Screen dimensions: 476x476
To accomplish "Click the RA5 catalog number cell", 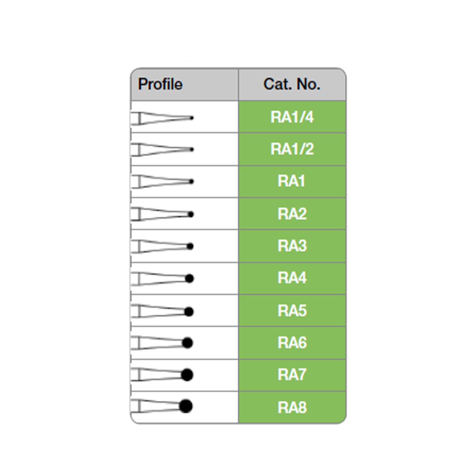I will pos(292,311).
